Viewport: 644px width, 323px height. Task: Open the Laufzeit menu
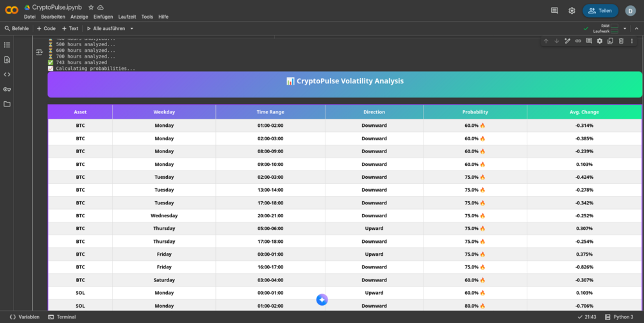point(127,17)
